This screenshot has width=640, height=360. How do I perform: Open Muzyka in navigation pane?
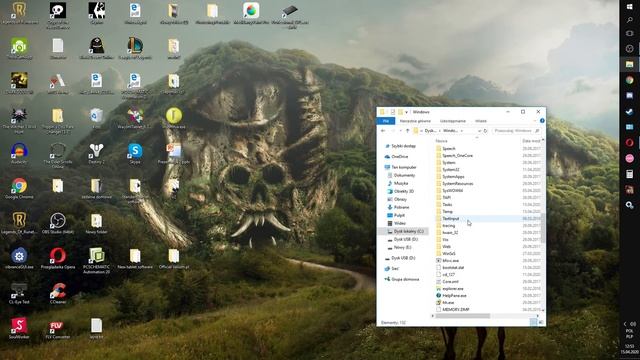click(401, 183)
